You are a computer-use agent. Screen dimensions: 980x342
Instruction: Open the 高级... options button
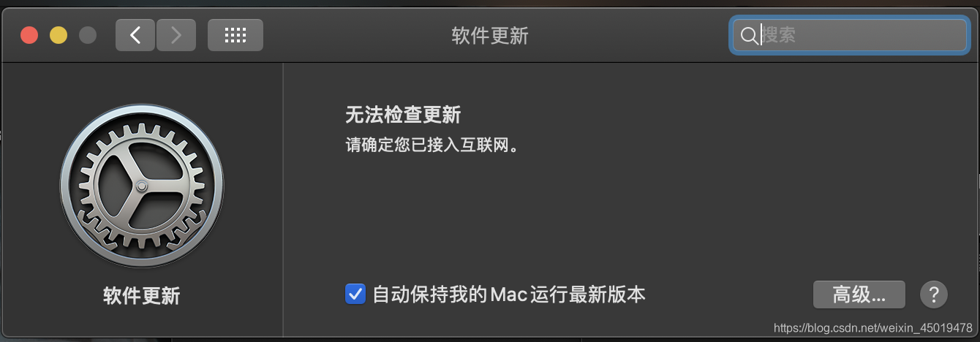(x=859, y=295)
